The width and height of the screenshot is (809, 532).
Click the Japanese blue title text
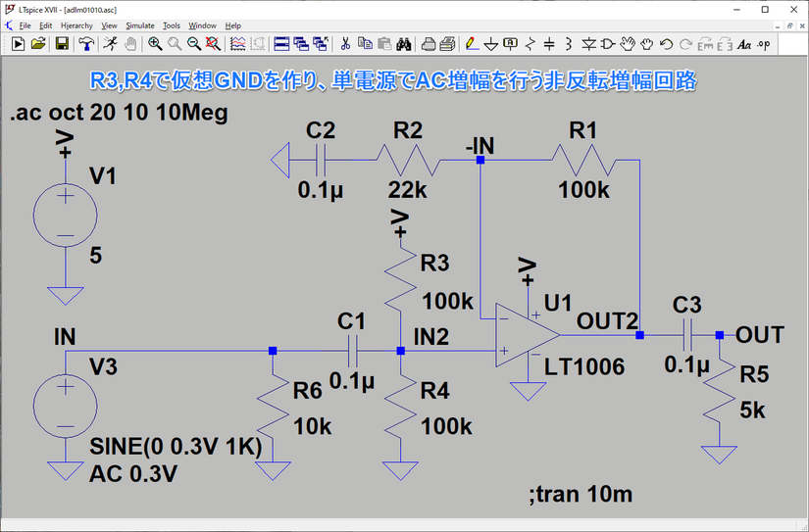(x=393, y=80)
